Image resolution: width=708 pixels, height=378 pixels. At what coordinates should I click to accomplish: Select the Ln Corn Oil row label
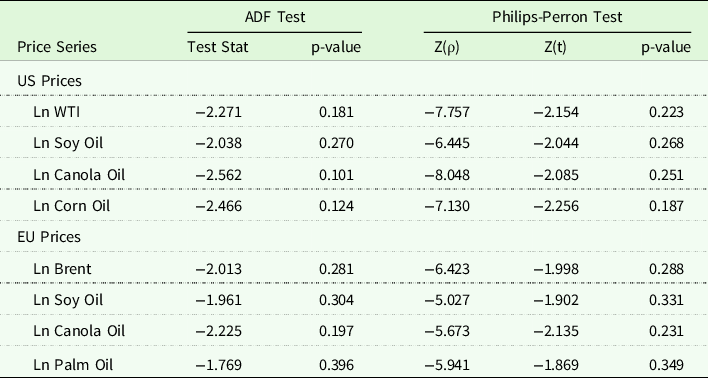pyautogui.click(x=71, y=205)
